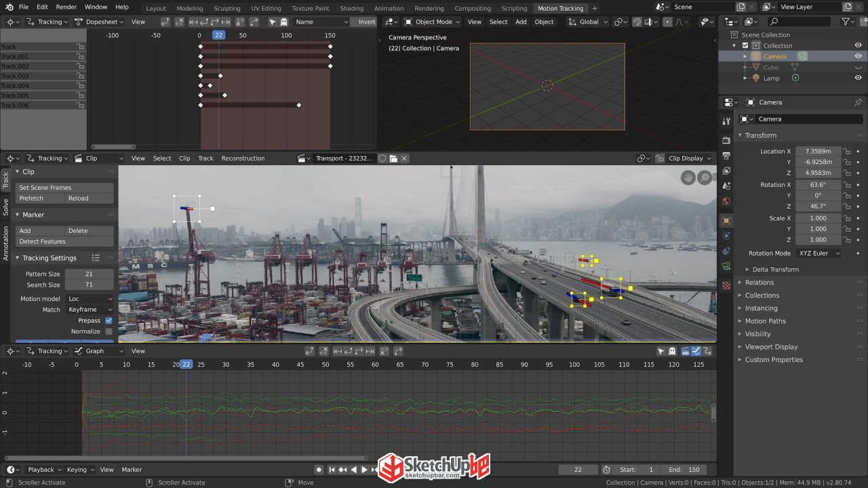
Task: Show Cube using its closed-eye icon in outliner
Action: [858, 67]
